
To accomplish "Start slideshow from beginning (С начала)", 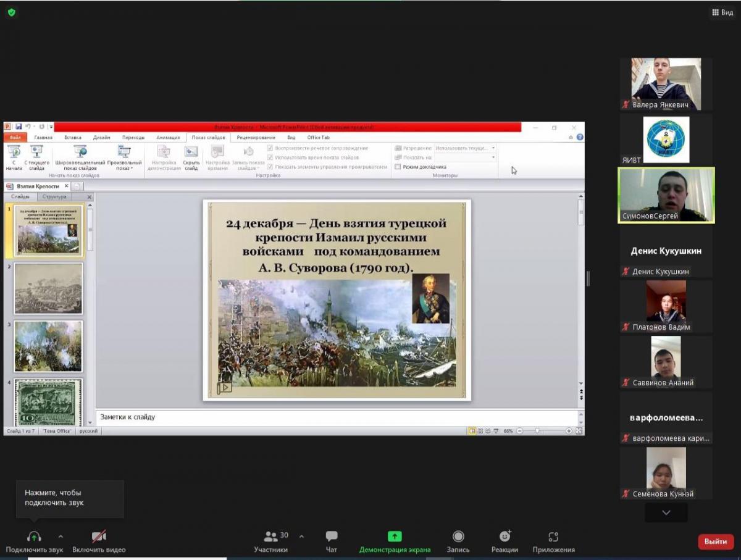I will (x=14, y=157).
